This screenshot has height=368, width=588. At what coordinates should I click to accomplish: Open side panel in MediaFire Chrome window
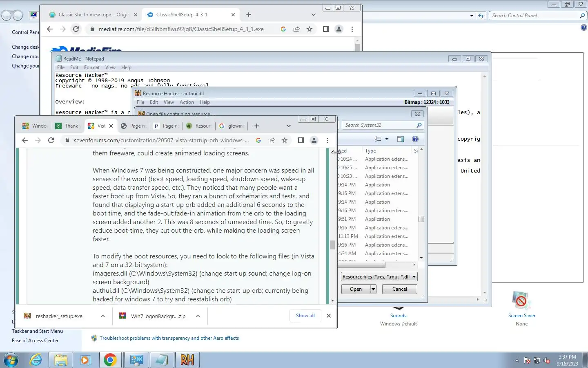326,29
